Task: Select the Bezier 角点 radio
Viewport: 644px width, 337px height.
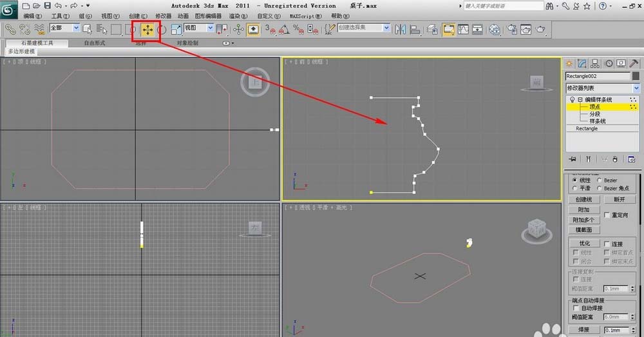Action: [599, 188]
